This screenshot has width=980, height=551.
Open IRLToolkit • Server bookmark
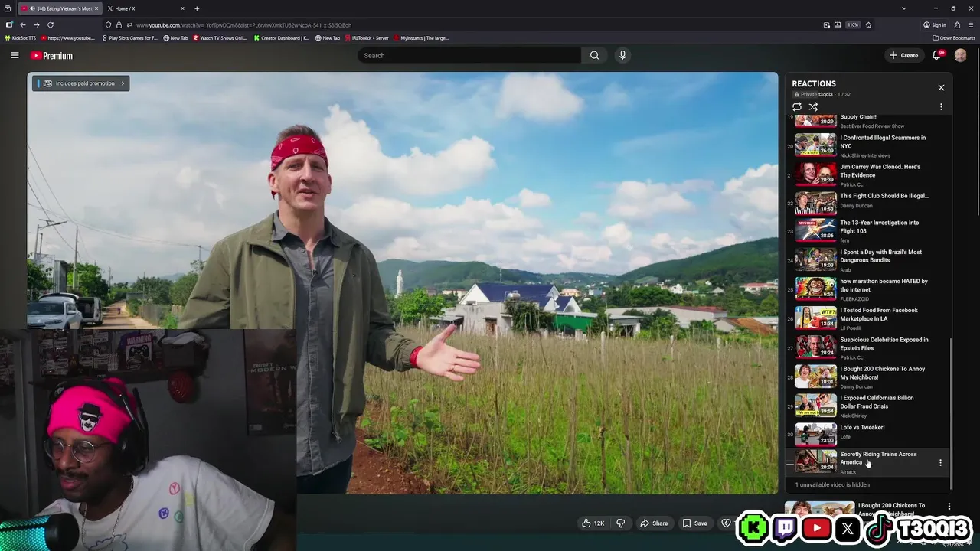pos(367,37)
